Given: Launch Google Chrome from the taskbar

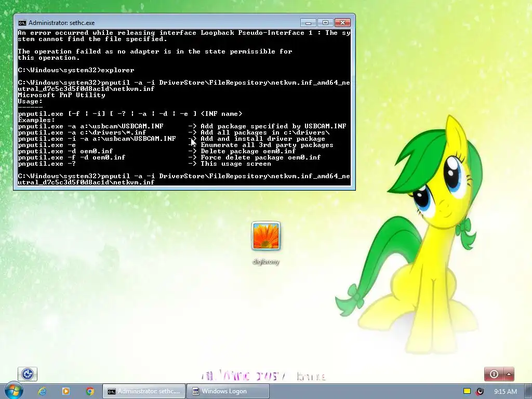Looking at the screenshot, I should click(x=90, y=391).
